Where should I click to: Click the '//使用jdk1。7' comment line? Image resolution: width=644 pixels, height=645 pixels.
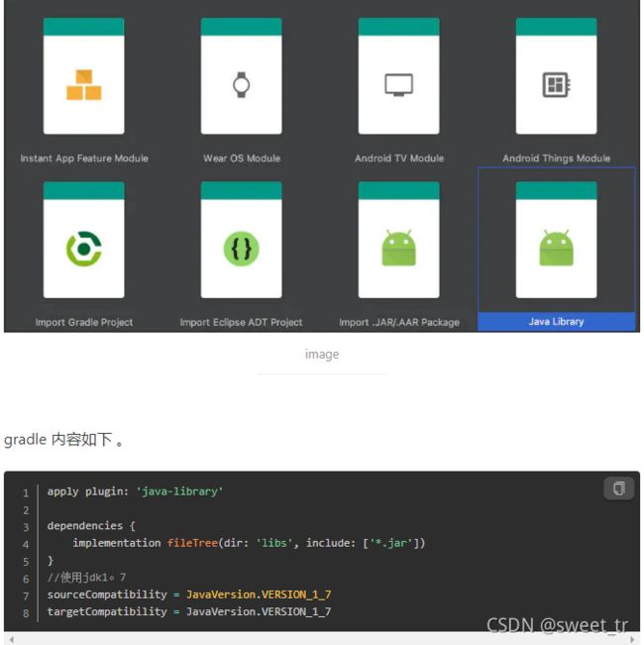(86, 578)
